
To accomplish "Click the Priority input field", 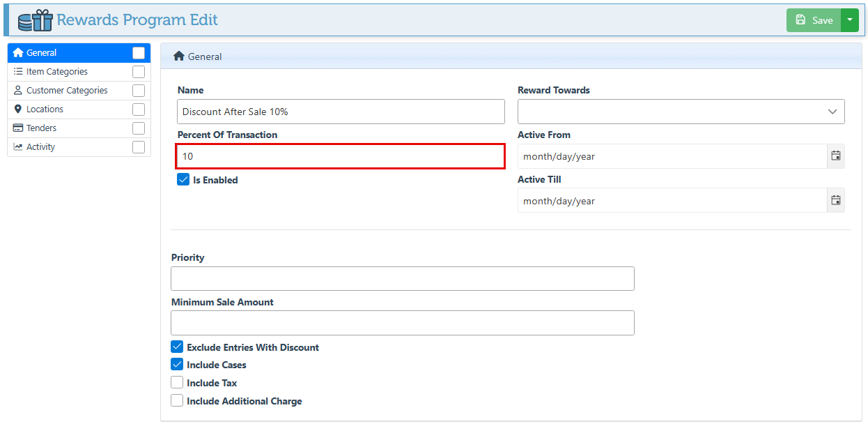I will (402, 278).
